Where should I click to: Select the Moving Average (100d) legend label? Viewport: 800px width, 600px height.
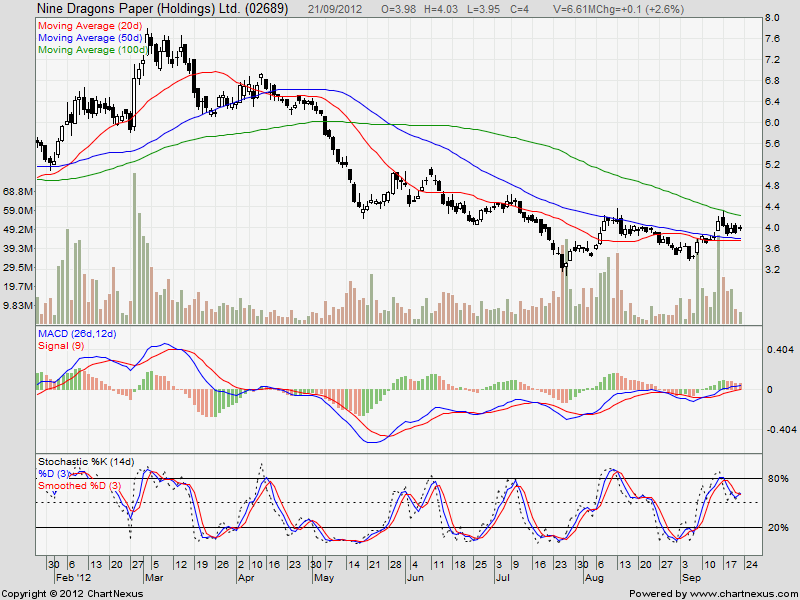click(93, 50)
